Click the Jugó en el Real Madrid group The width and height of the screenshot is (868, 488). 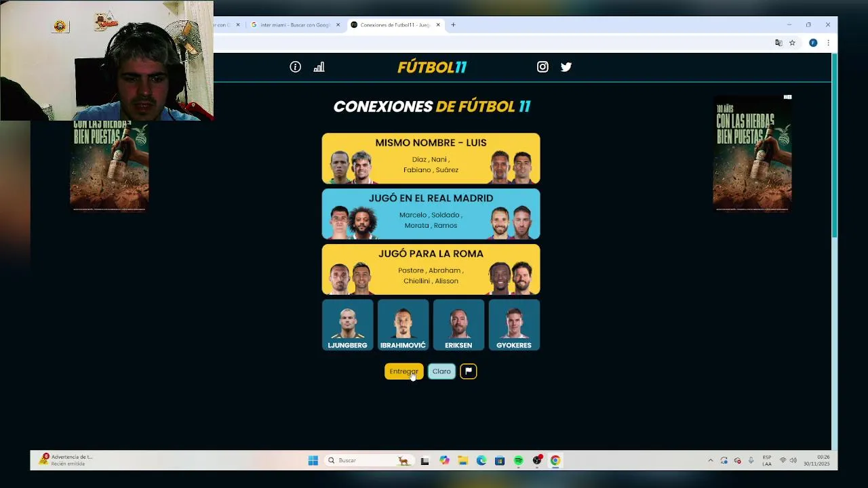coord(431,214)
